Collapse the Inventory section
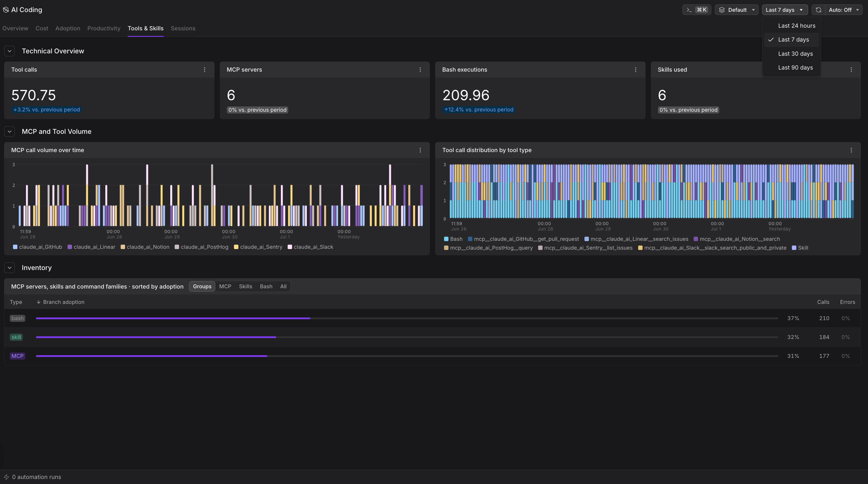This screenshot has width=868, height=484. 9,268
